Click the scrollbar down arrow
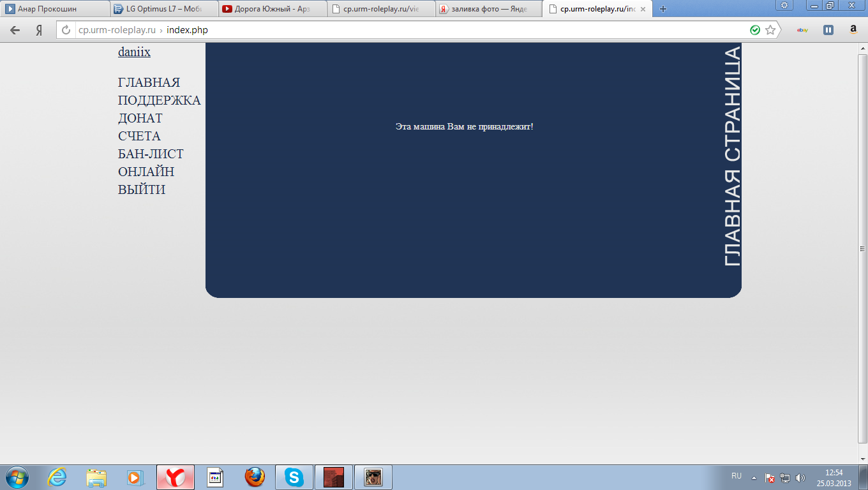This screenshot has width=868, height=490. point(863,459)
